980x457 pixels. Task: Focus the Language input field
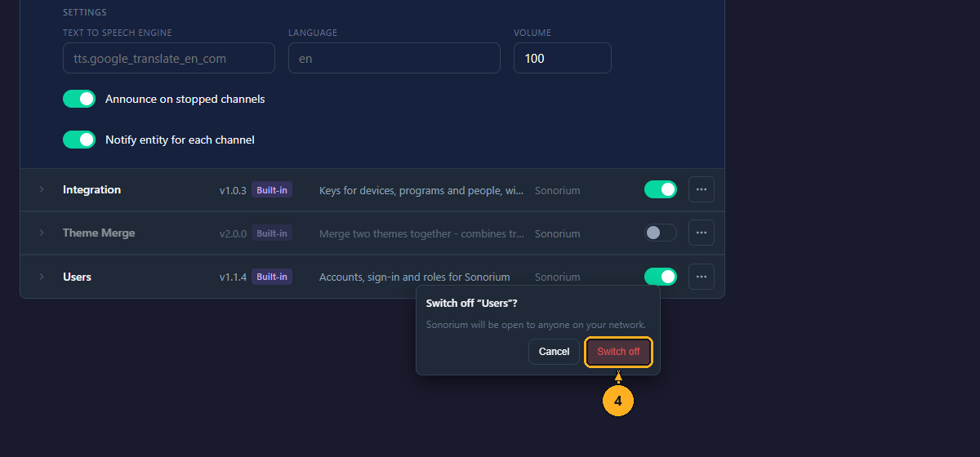[394, 58]
